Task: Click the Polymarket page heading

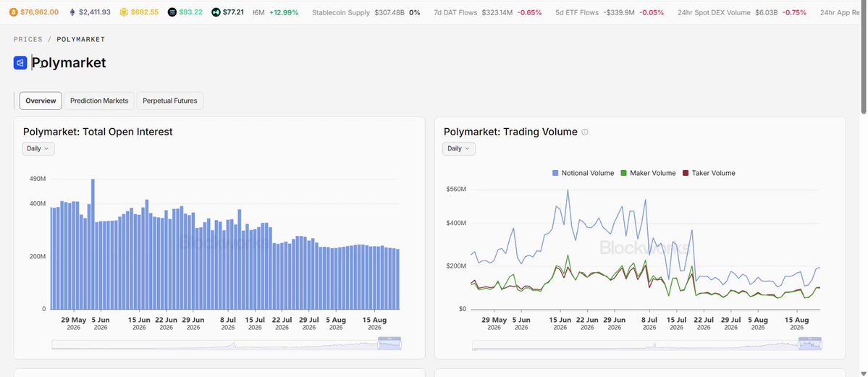Action: coord(69,63)
